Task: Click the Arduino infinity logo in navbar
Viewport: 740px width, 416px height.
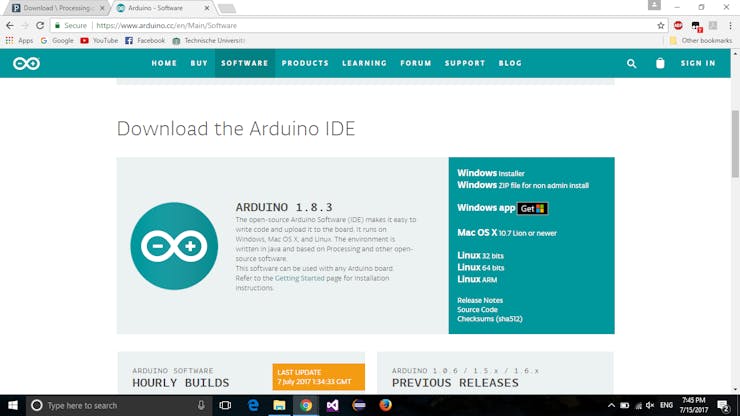Action: point(26,63)
